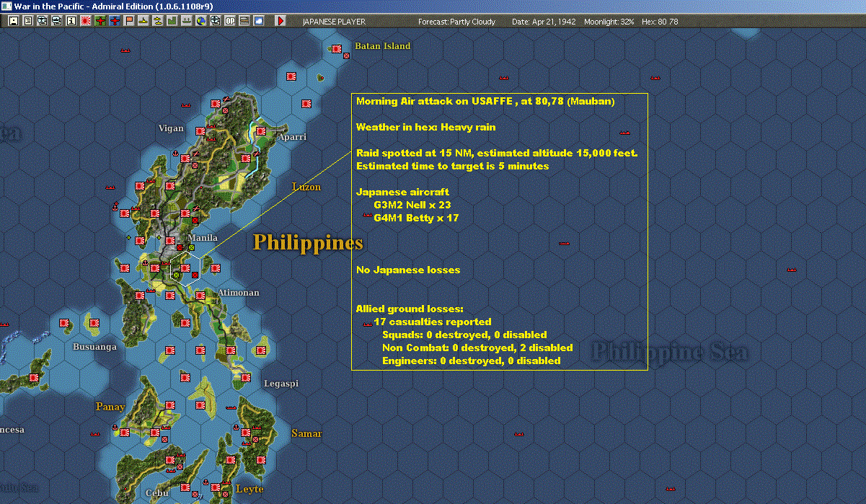Click the double yellow ships toolbar icon

click(157, 21)
